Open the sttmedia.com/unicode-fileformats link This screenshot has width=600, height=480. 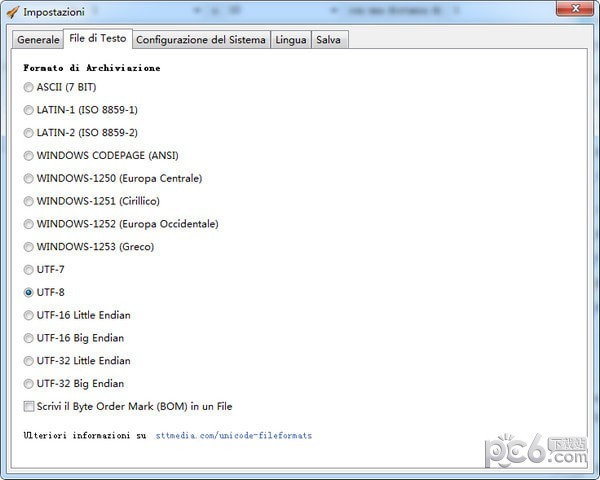(x=234, y=436)
